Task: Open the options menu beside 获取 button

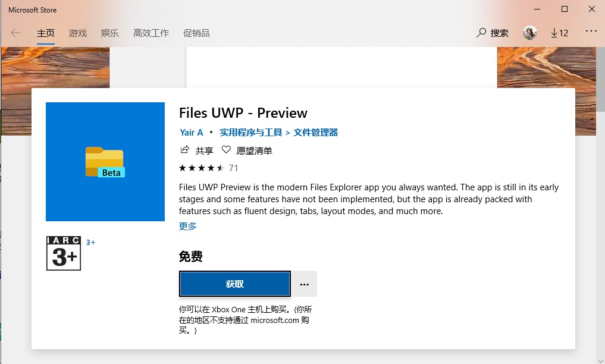Action: [304, 284]
